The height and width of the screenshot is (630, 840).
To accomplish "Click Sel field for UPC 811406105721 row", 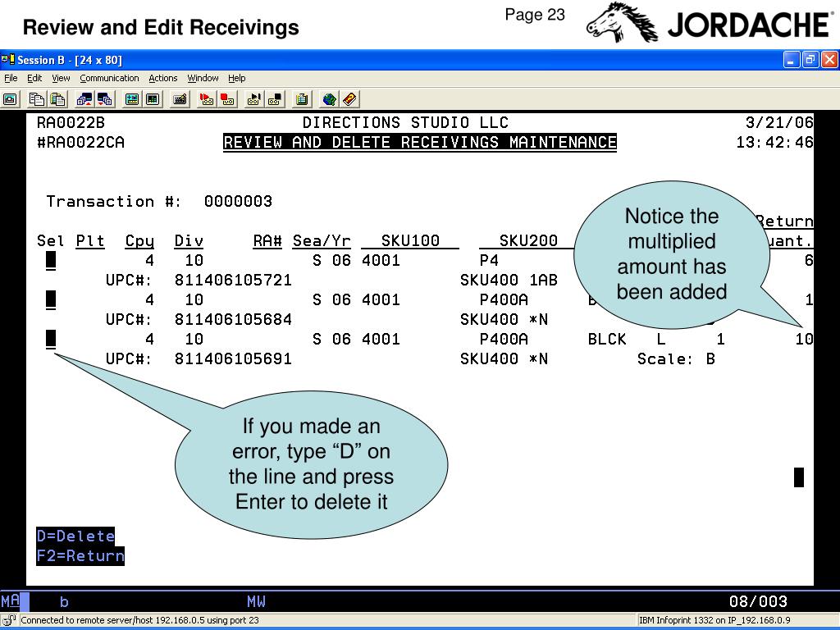I will (x=51, y=261).
